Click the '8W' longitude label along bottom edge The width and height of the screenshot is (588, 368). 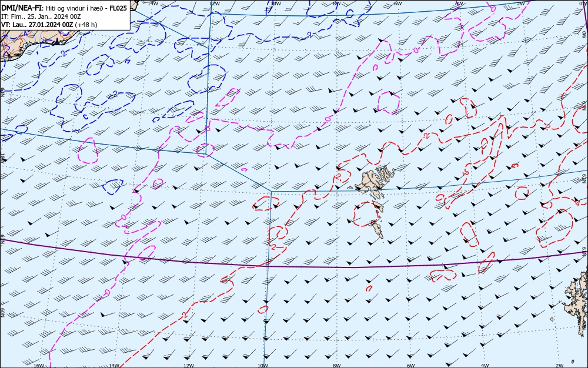337,366
